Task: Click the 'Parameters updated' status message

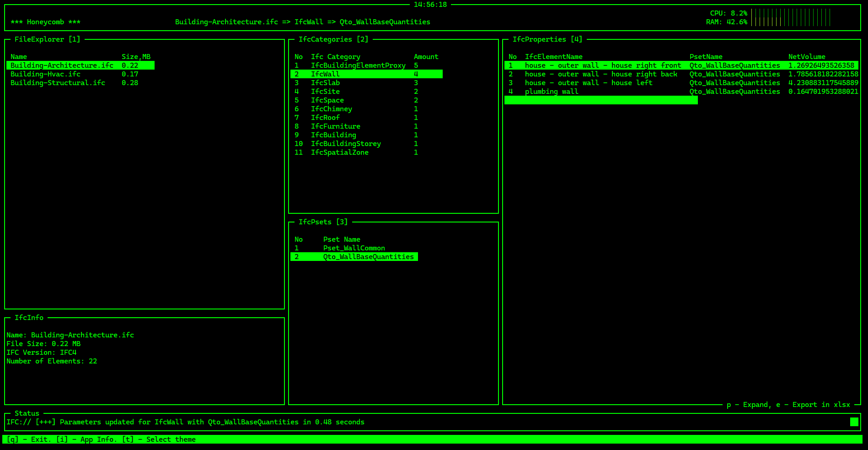Action: click(x=185, y=422)
